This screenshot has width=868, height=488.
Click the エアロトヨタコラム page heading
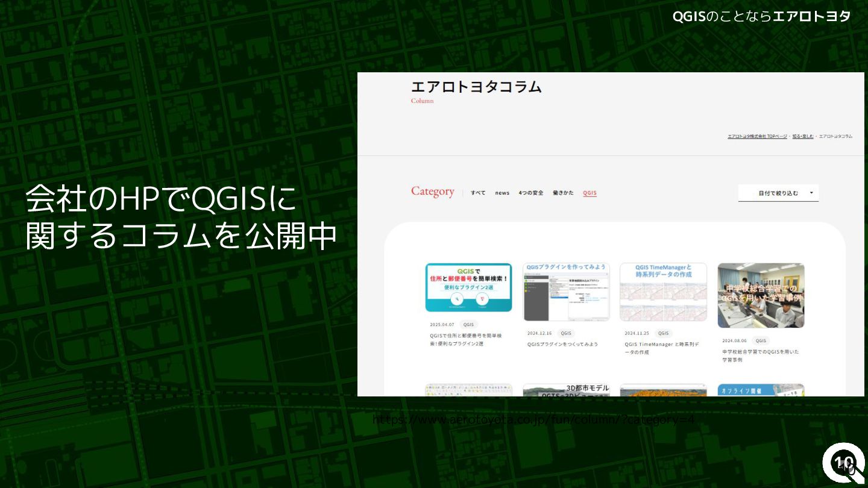[x=476, y=87]
